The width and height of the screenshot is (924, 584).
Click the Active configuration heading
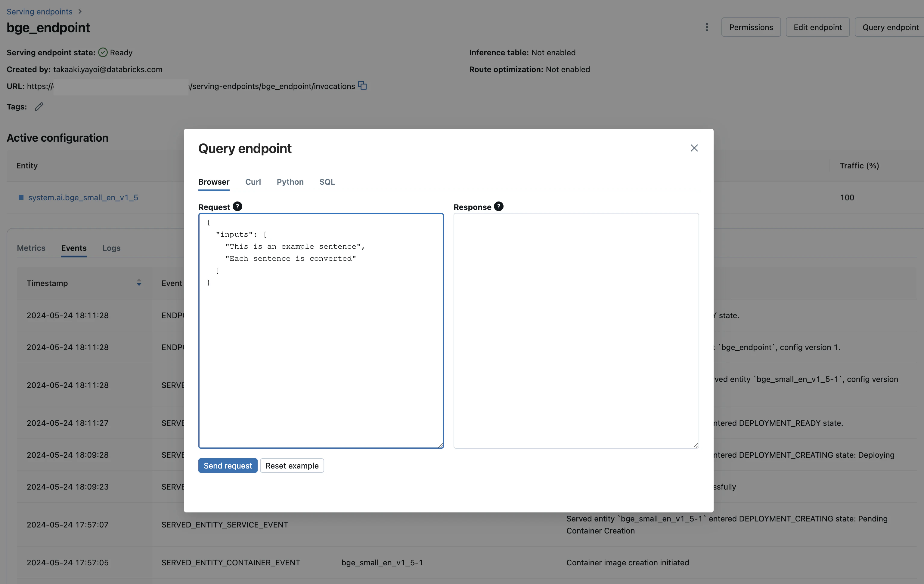[57, 138]
